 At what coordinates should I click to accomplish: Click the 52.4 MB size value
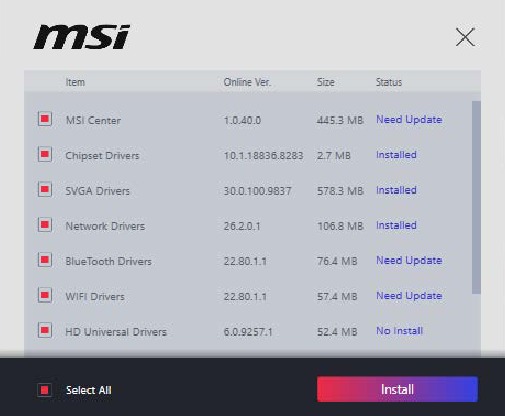click(x=337, y=332)
